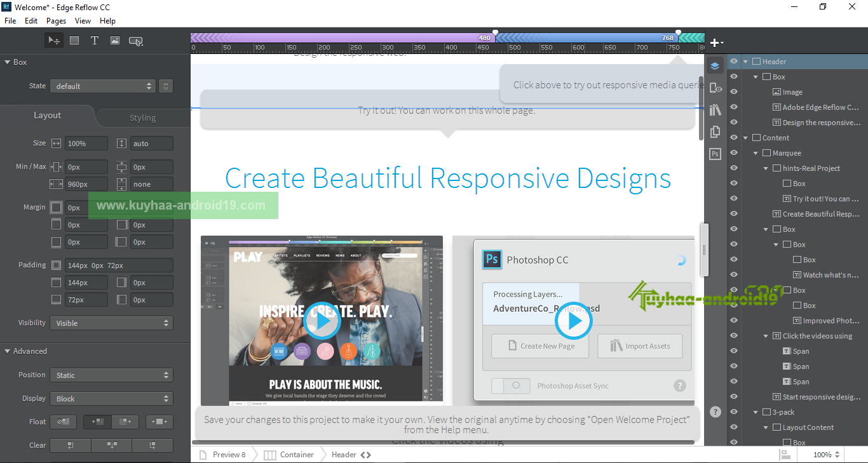868x463 pixels.
Task: Hide the 3-pack layer
Action: pyautogui.click(x=734, y=412)
